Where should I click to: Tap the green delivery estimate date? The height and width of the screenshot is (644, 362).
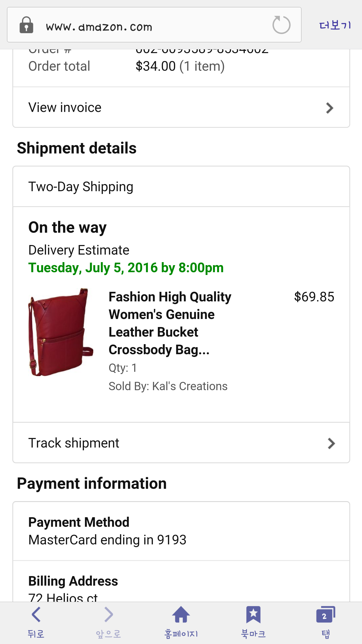pyautogui.click(x=126, y=268)
